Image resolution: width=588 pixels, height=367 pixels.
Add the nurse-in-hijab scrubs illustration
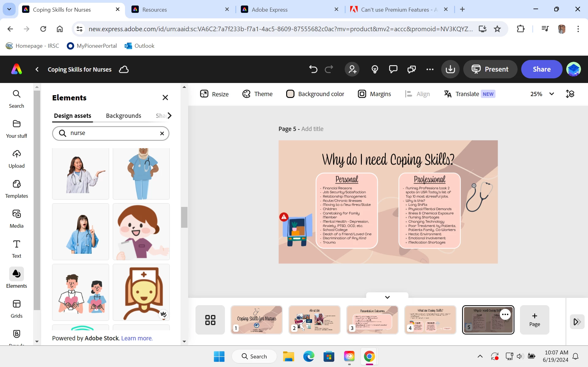coord(141,174)
